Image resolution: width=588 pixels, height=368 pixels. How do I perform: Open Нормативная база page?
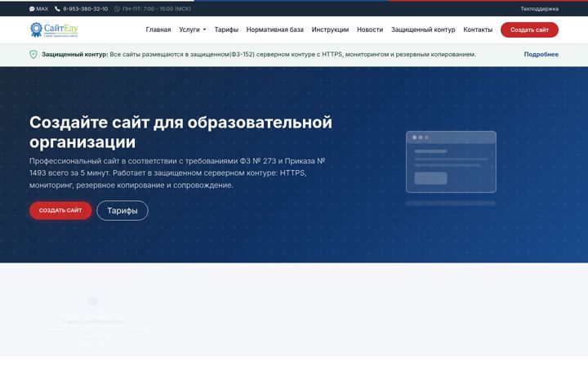click(275, 29)
